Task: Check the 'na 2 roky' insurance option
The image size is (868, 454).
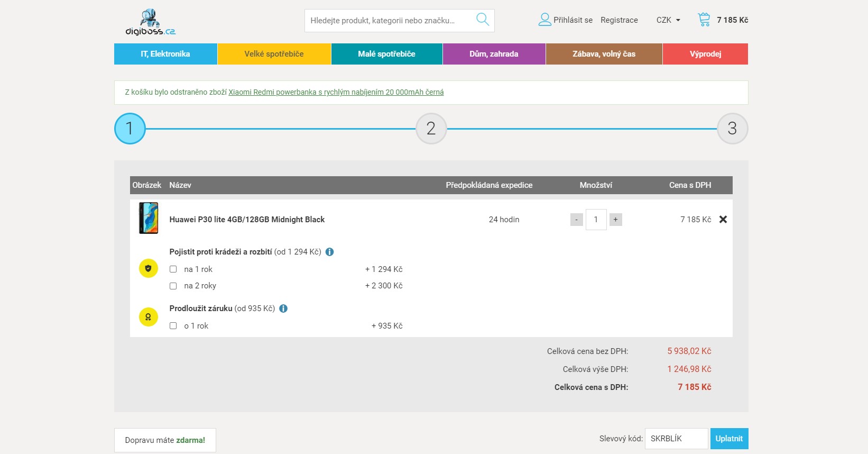Action: 173,286
